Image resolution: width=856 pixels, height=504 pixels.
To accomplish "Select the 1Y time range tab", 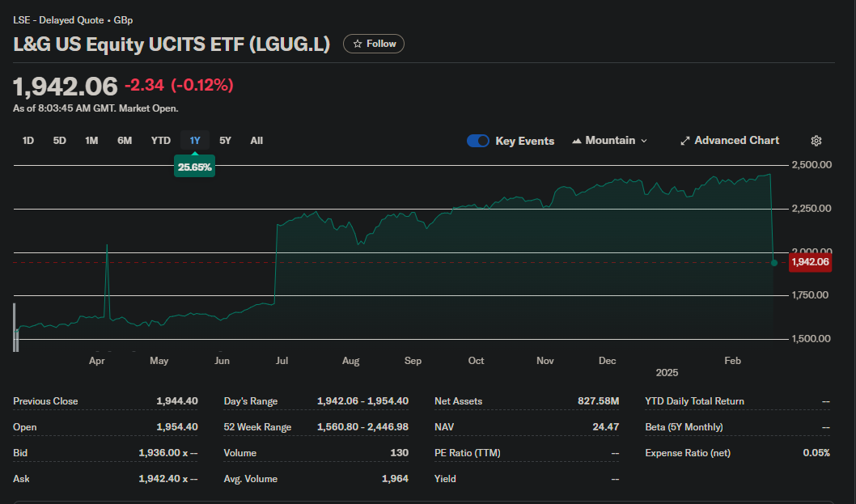I will click(x=195, y=141).
